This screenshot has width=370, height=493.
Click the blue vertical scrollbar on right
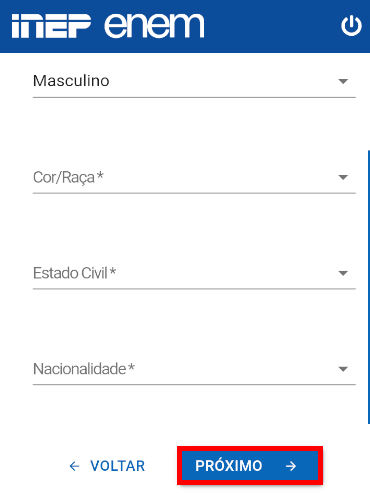coord(369,287)
